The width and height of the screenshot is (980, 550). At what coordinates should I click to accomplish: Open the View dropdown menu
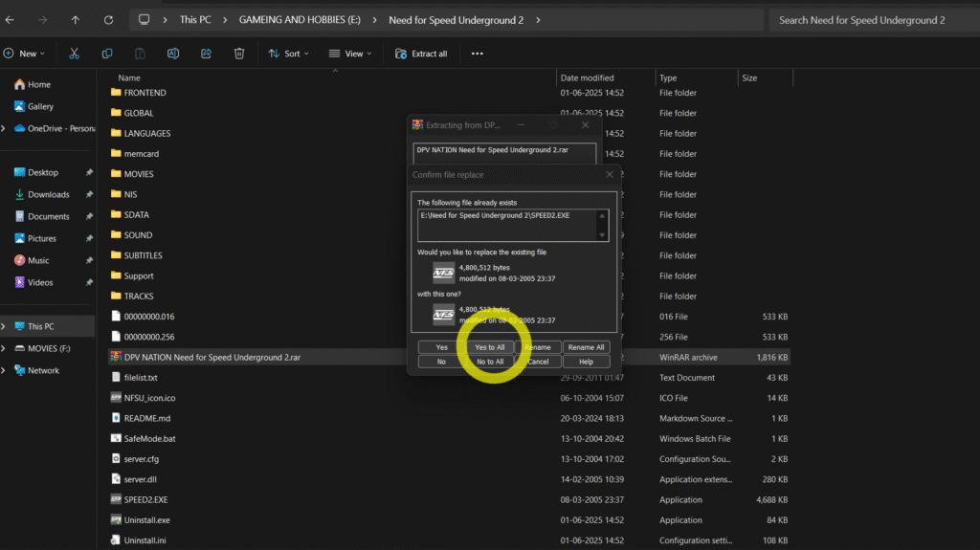pyautogui.click(x=350, y=54)
